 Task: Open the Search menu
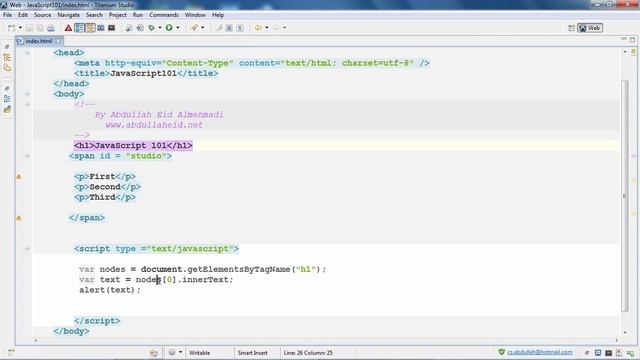(94, 15)
